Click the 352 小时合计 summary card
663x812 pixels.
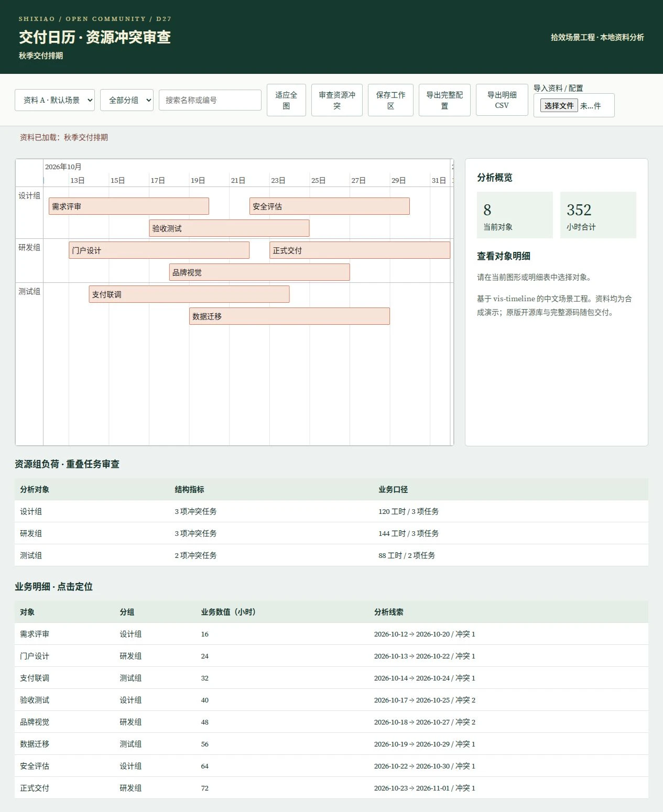598,215
